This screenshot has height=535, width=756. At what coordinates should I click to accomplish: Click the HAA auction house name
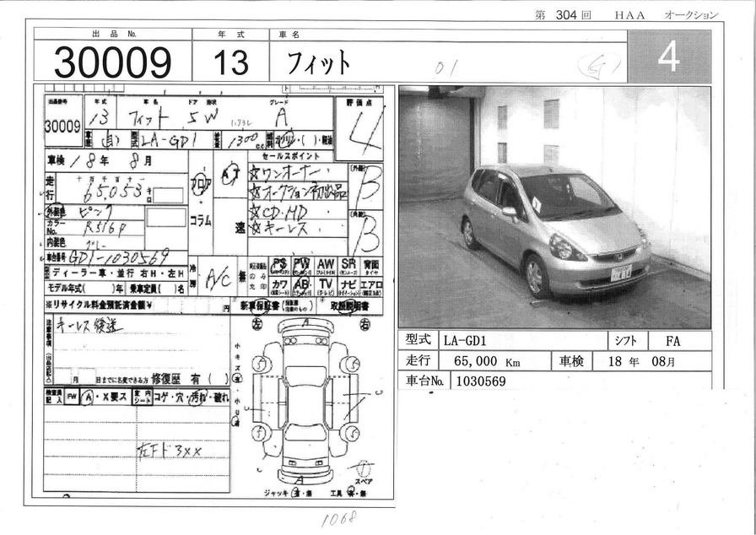click(629, 15)
